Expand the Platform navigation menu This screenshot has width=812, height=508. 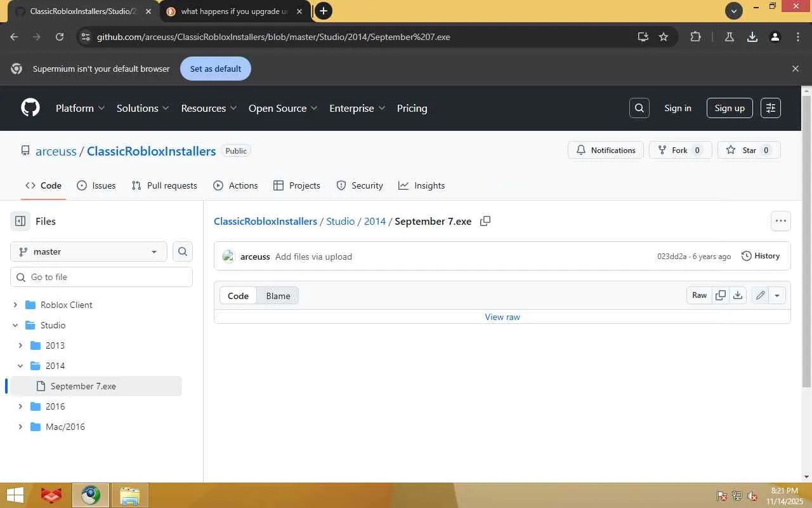click(x=80, y=108)
